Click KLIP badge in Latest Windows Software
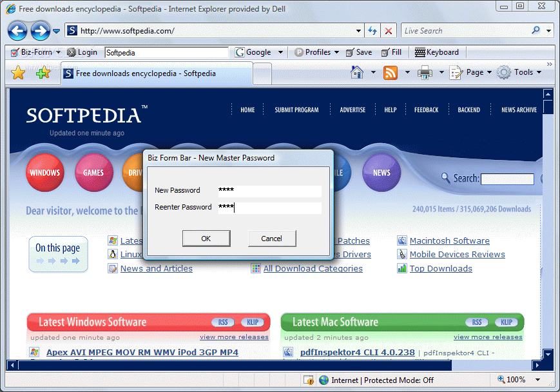Viewport: 560px width, 392px height. [253, 322]
